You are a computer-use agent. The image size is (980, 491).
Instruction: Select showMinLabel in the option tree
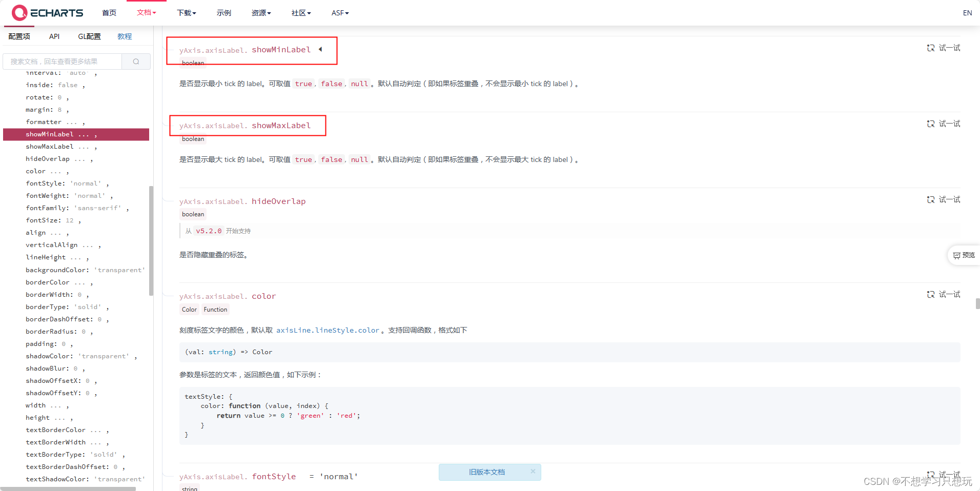tap(76, 134)
